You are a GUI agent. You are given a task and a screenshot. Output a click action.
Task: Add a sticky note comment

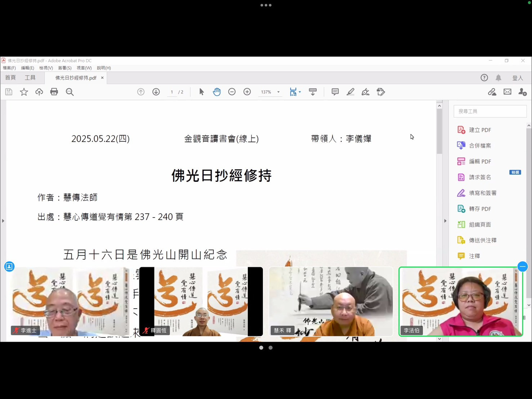click(335, 92)
